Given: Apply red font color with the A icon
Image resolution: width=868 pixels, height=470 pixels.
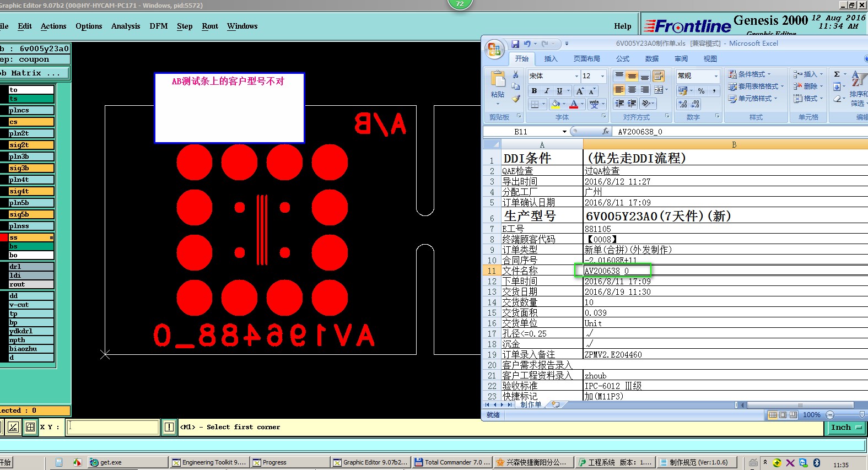Looking at the screenshot, I should coord(574,104).
